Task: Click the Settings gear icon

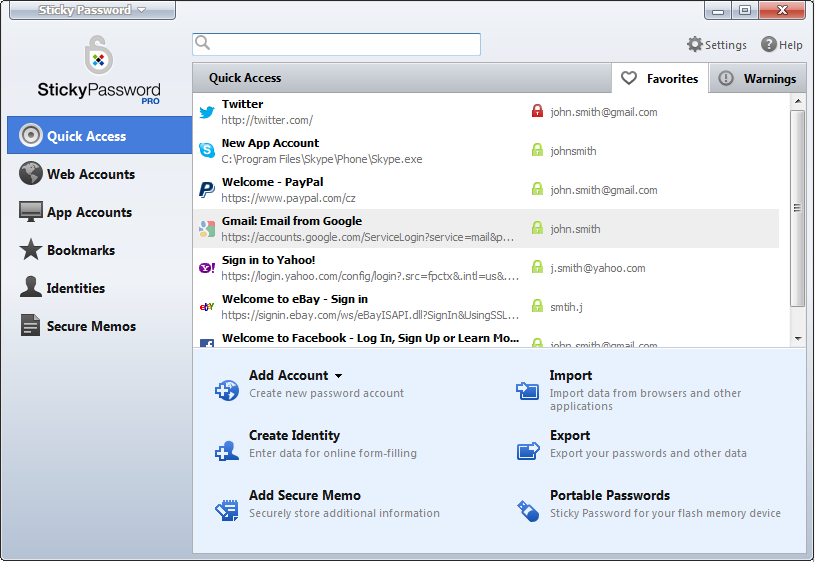Action: [x=695, y=44]
